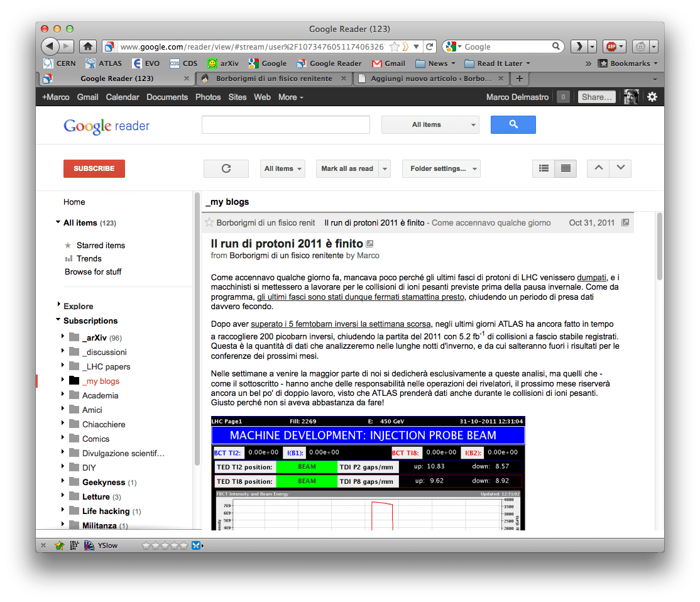Go to the previous item with the up arrow
Viewport: 700px width, 602px height.
(x=598, y=168)
